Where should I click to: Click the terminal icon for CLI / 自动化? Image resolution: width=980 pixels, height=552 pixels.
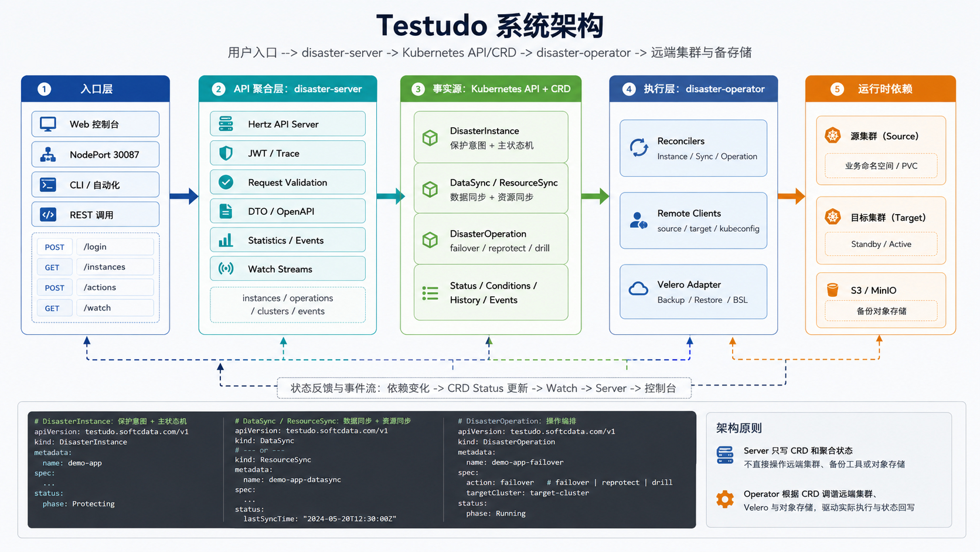[x=48, y=185]
